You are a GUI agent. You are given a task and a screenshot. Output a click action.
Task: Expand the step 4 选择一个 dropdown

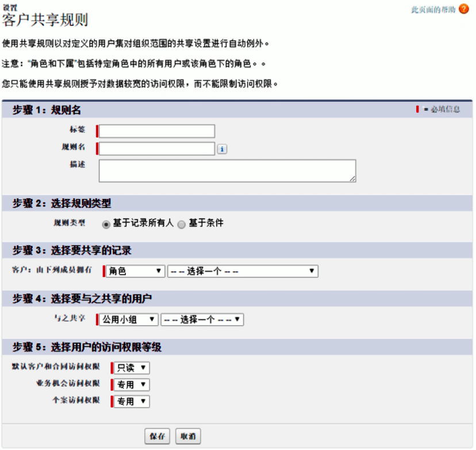[202, 319]
